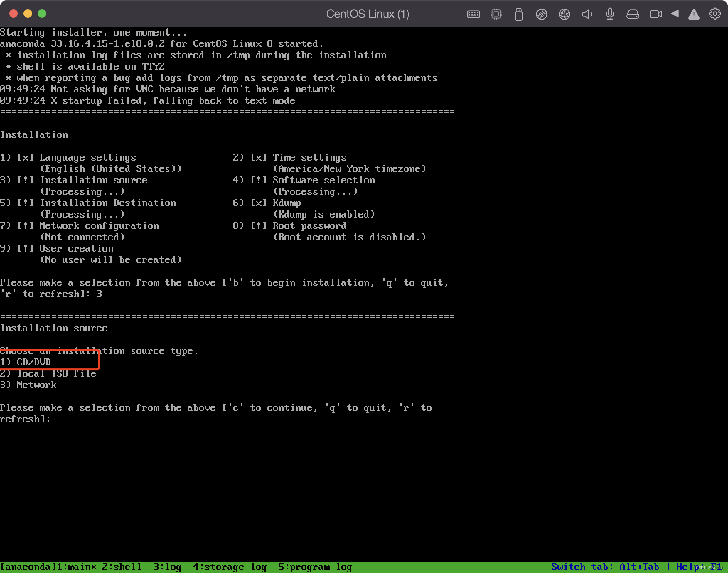Click the microphone icon
The width and height of the screenshot is (728, 573).
610,14
